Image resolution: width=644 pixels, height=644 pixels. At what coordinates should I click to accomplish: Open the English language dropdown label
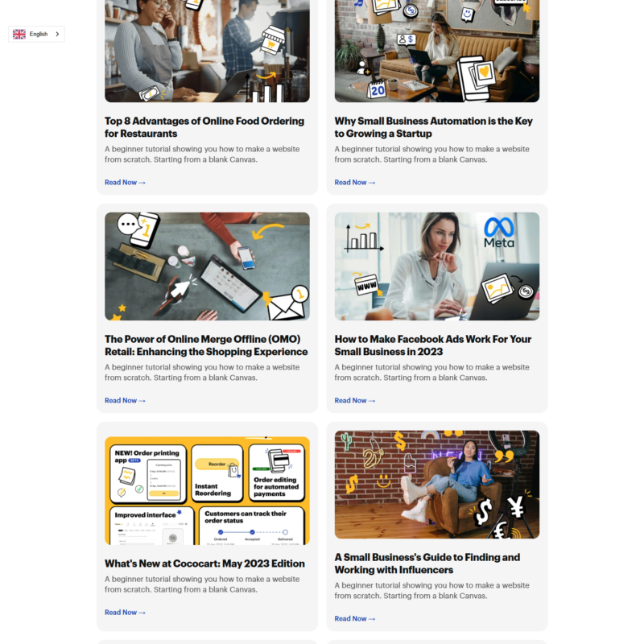(39, 34)
